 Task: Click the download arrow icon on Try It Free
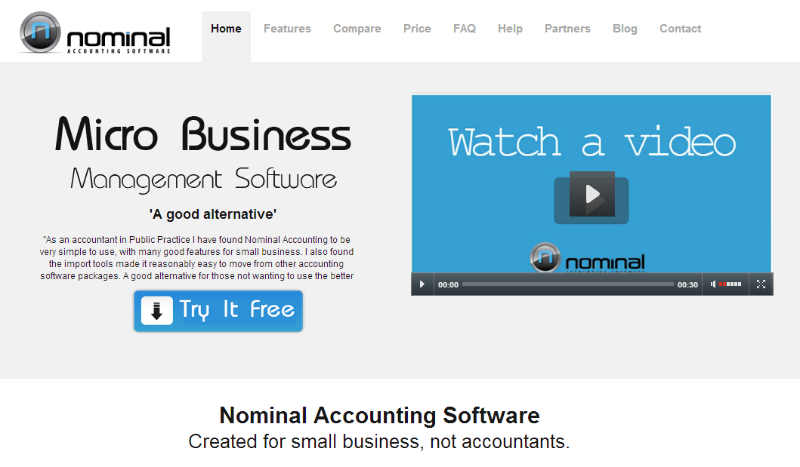click(157, 310)
